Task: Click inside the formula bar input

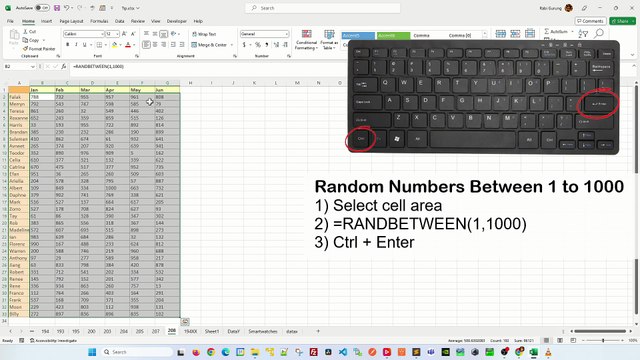Action: click(x=351, y=67)
